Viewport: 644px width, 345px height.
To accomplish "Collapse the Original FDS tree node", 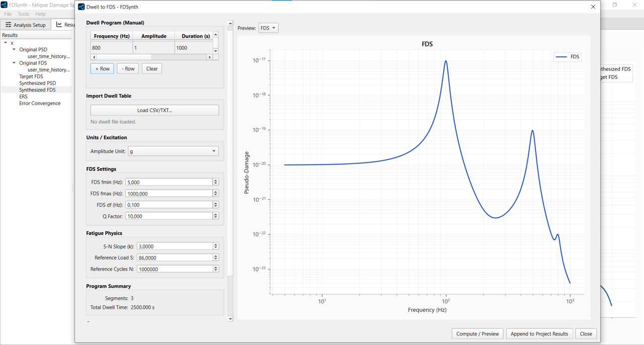I will click(x=14, y=63).
